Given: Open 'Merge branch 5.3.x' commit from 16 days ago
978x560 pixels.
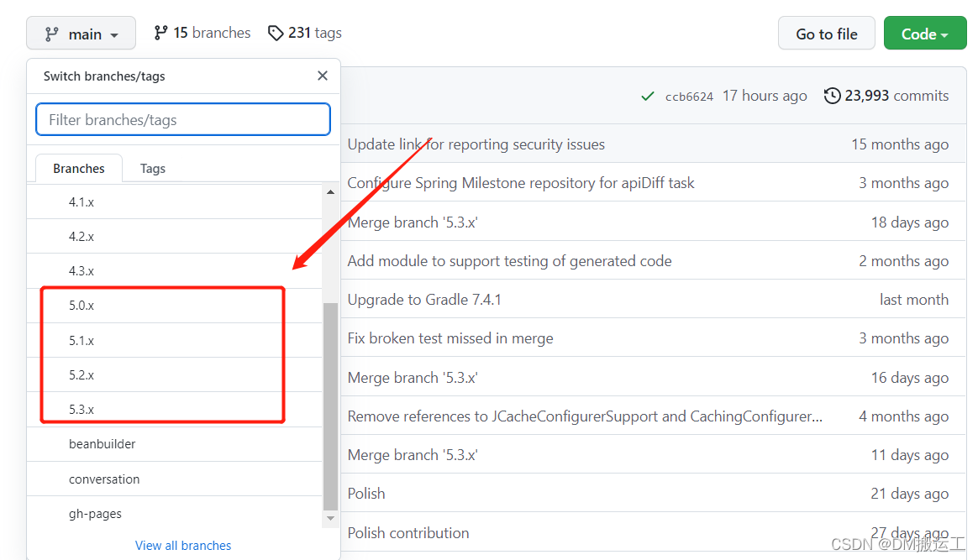Looking at the screenshot, I should click(413, 377).
